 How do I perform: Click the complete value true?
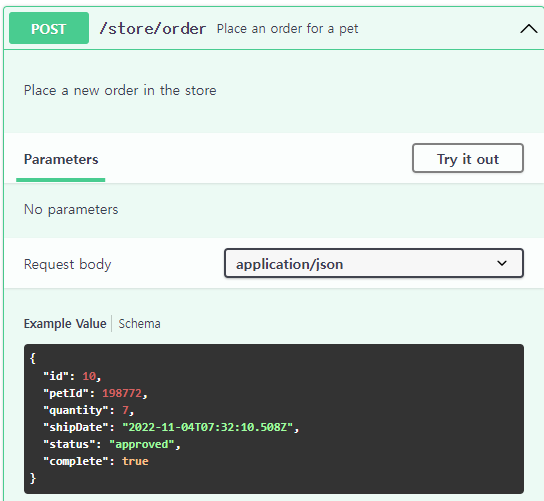pos(135,461)
